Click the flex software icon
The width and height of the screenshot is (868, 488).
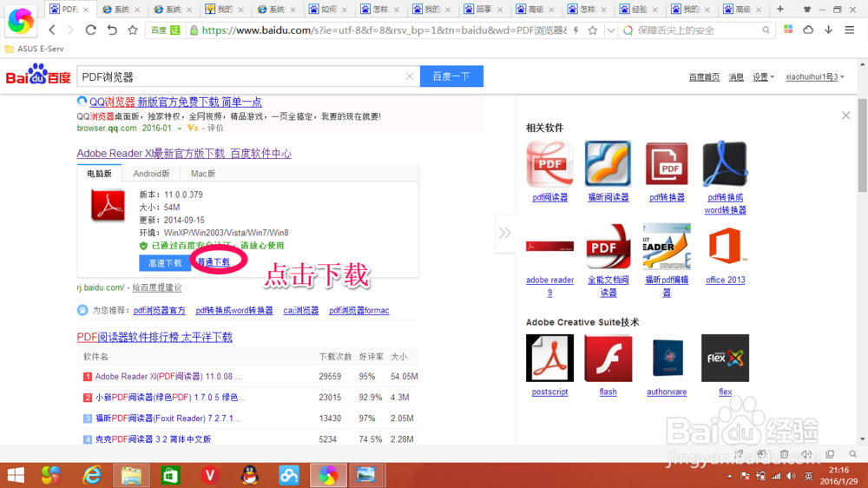725,358
